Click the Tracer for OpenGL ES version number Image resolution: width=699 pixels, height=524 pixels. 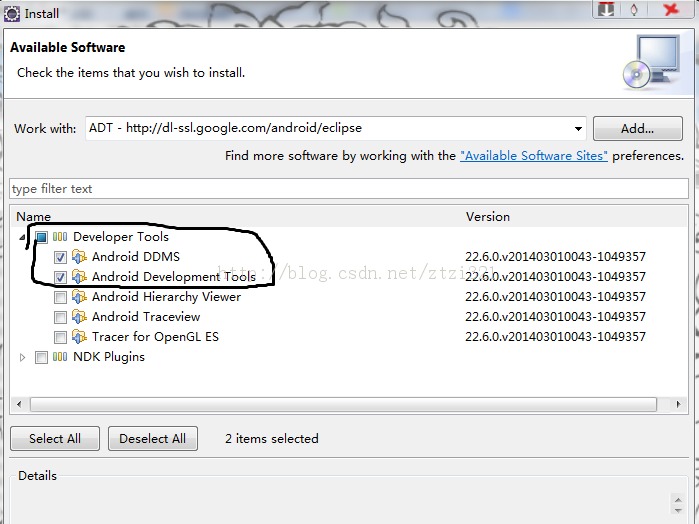[555, 337]
